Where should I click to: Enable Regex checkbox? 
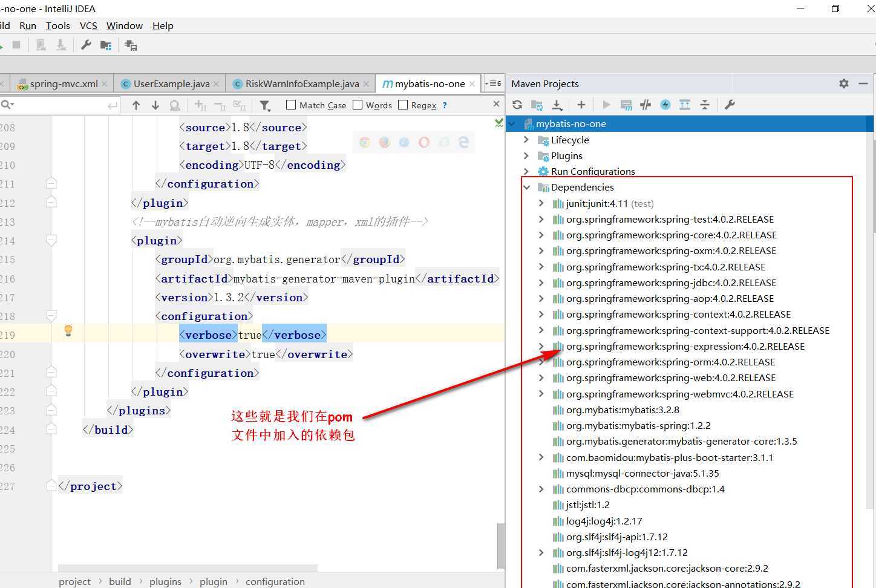pyautogui.click(x=403, y=105)
